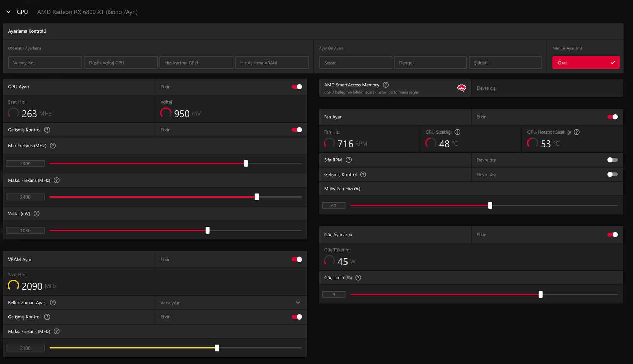Turn off VRAM Gelişmiş Kontrol toggle
This screenshot has height=364, width=633.
pos(297,317)
